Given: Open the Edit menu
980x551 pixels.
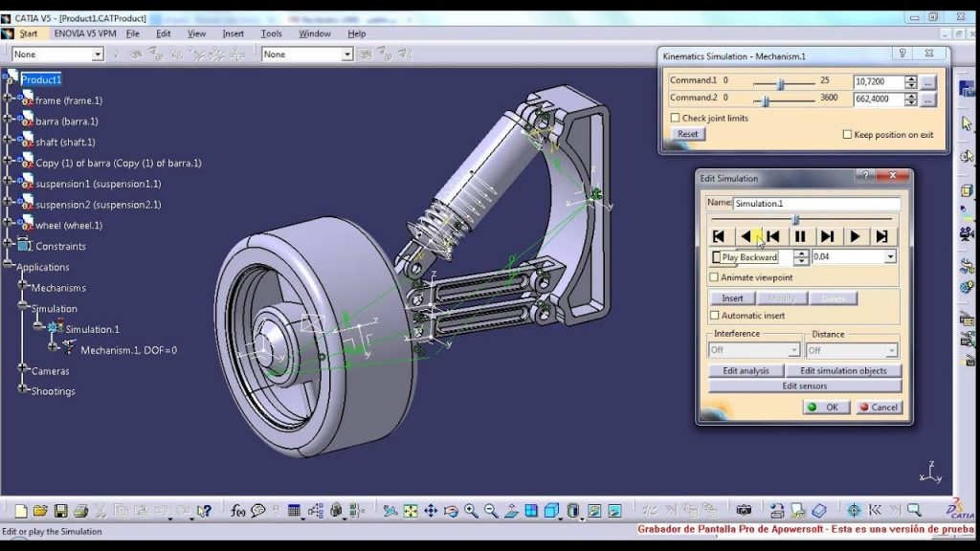Looking at the screenshot, I should [163, 33].
